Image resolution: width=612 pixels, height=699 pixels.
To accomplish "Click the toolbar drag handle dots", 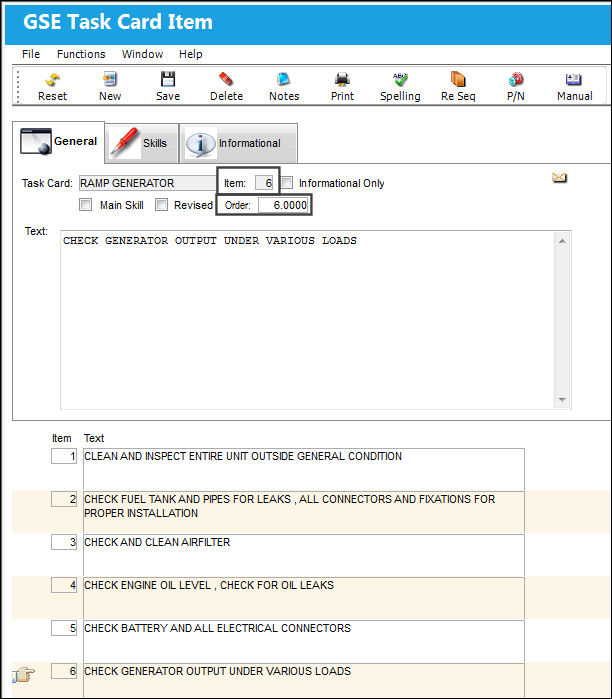I will [x=18, y=86].
